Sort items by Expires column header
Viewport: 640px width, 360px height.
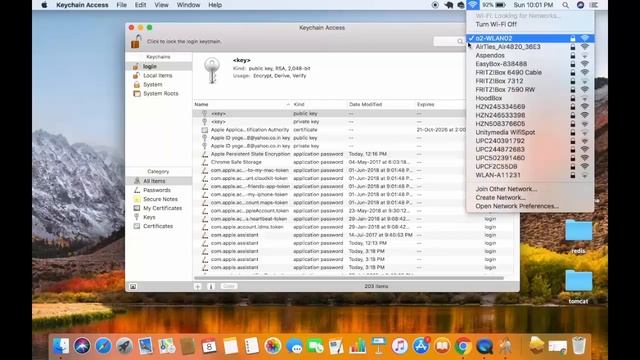pos(440,104)
